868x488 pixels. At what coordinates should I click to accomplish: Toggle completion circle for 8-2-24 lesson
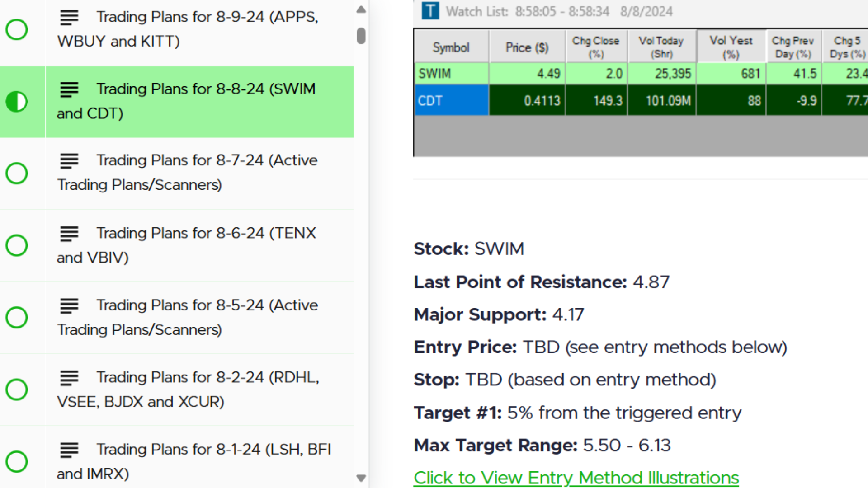tap(17, 389)
